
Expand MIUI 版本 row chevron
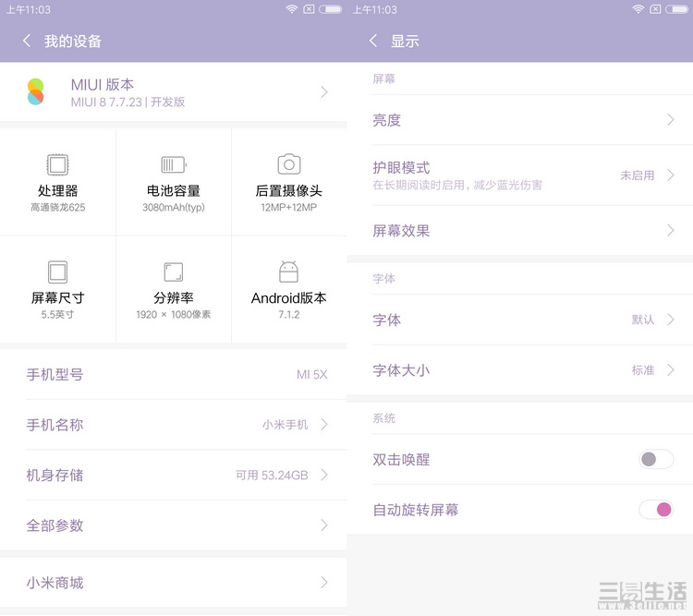324,91
